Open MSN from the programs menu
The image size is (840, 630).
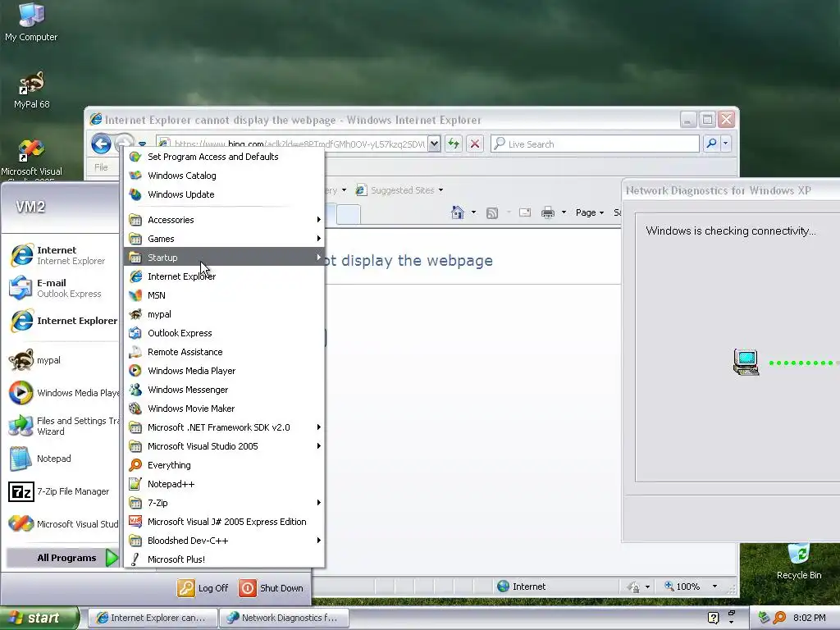click(x=224, y=295)
